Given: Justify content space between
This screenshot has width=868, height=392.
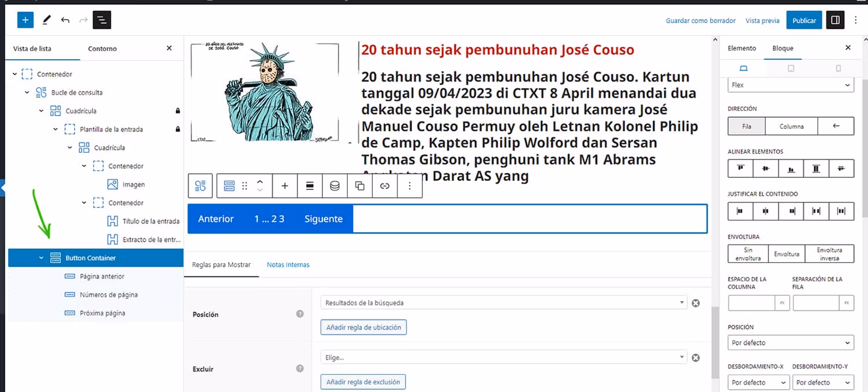Looking at the screenshot, I should (x=816, y=211).
